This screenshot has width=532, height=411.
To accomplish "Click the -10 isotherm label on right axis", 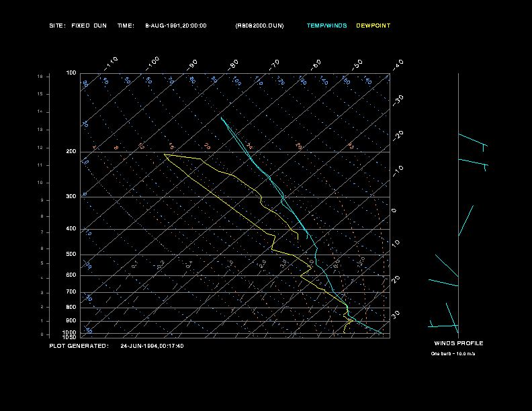I will (x=398, y=171).
